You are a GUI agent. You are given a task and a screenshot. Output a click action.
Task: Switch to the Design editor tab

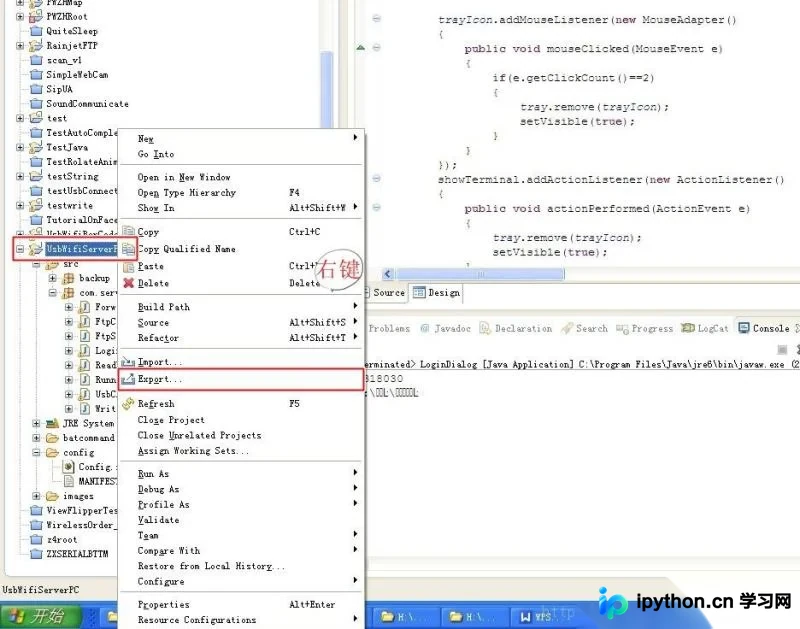(x=437, y=293)
